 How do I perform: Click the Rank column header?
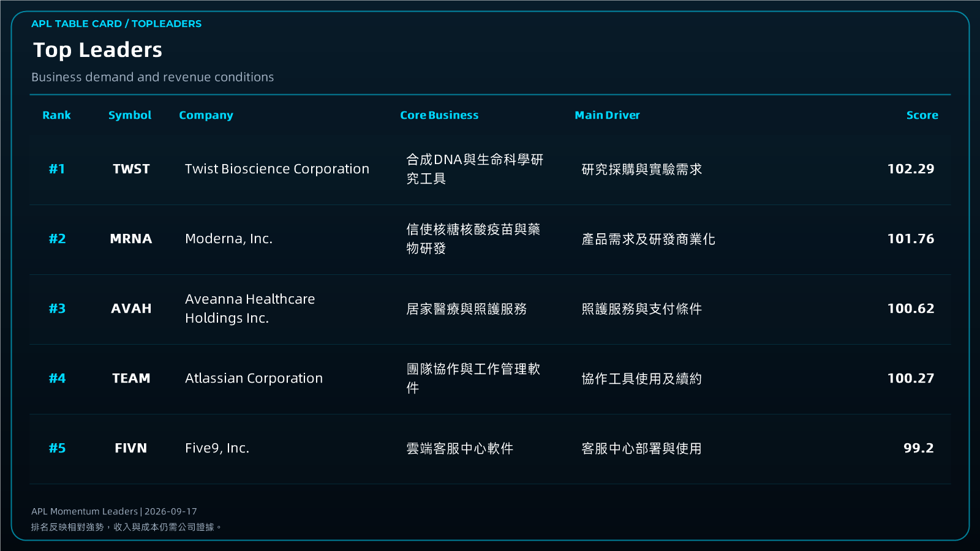pos(56,115)
